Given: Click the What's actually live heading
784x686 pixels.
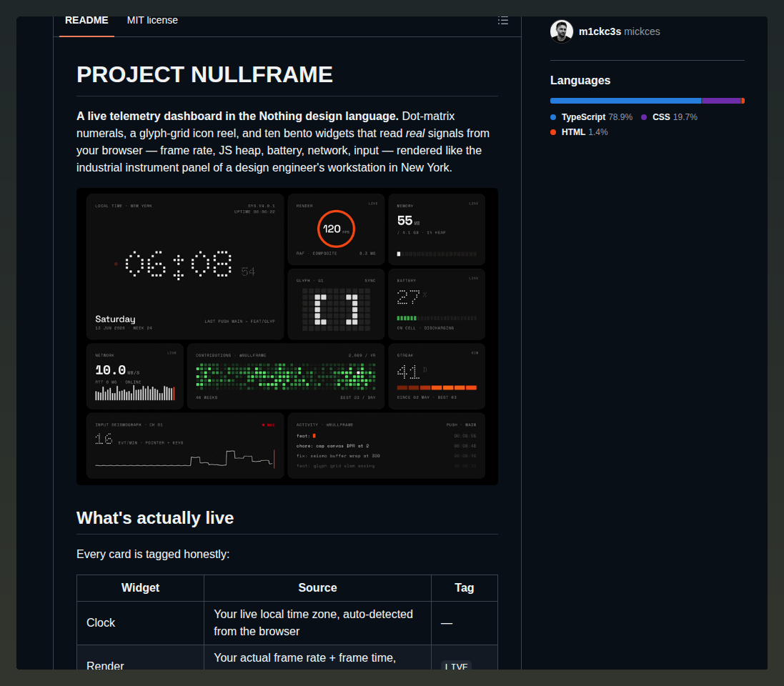Looking at the screenshot, I should (155, 518).
